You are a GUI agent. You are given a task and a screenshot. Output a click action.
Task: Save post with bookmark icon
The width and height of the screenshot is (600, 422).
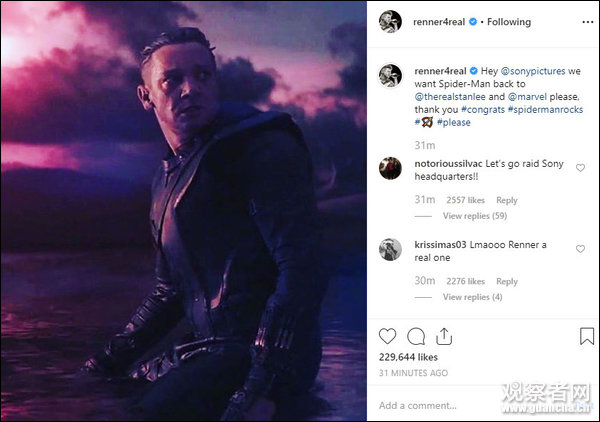[587, 336]
